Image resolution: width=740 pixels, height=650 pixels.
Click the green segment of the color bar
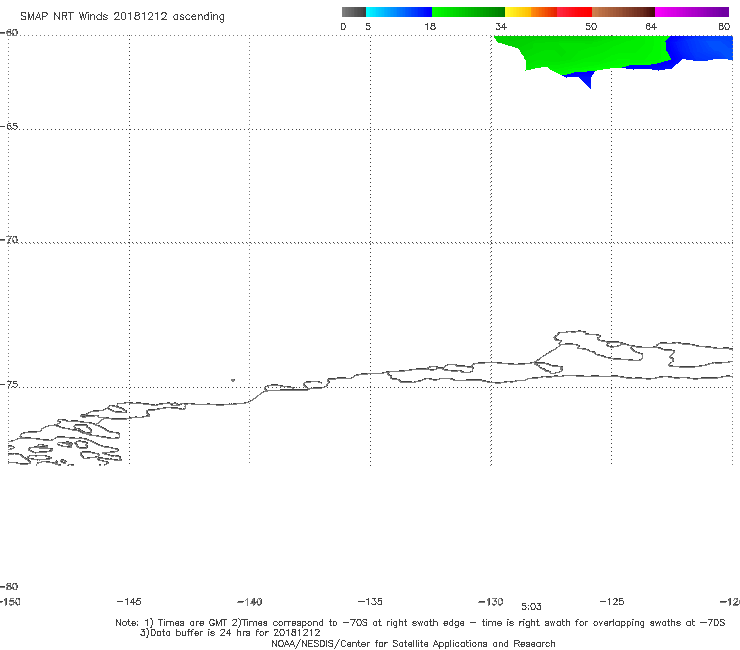(x=468, y=12)
